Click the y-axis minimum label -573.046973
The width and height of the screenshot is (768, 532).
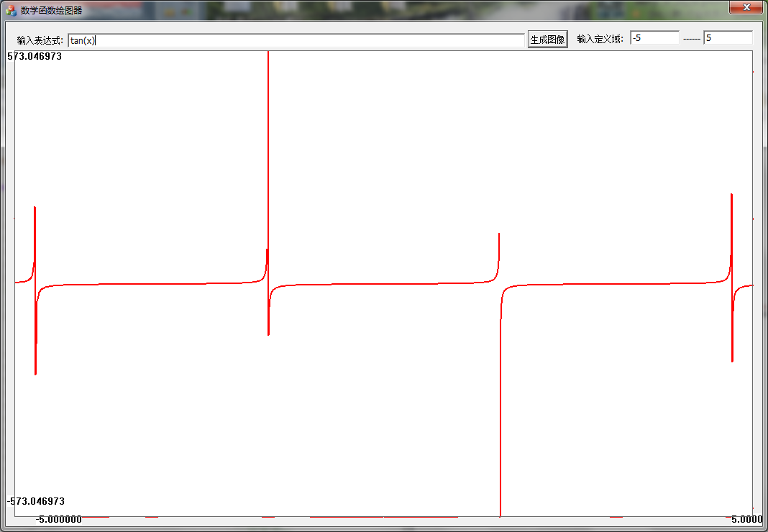(36, 501)
